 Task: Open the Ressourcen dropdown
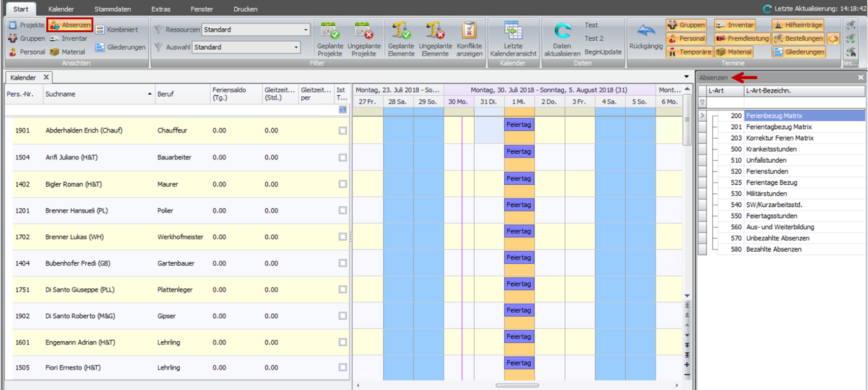[306, 30]
